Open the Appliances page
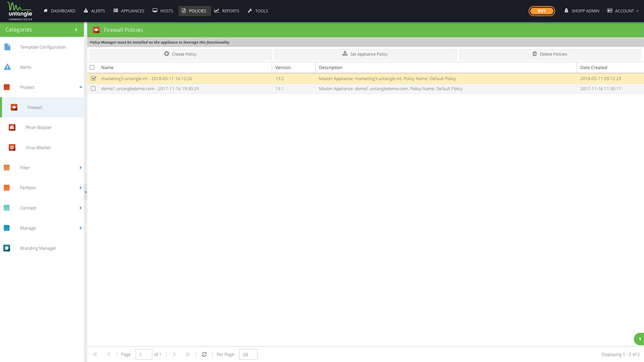The height and width of the screenshot is (362, 644). 129,11
